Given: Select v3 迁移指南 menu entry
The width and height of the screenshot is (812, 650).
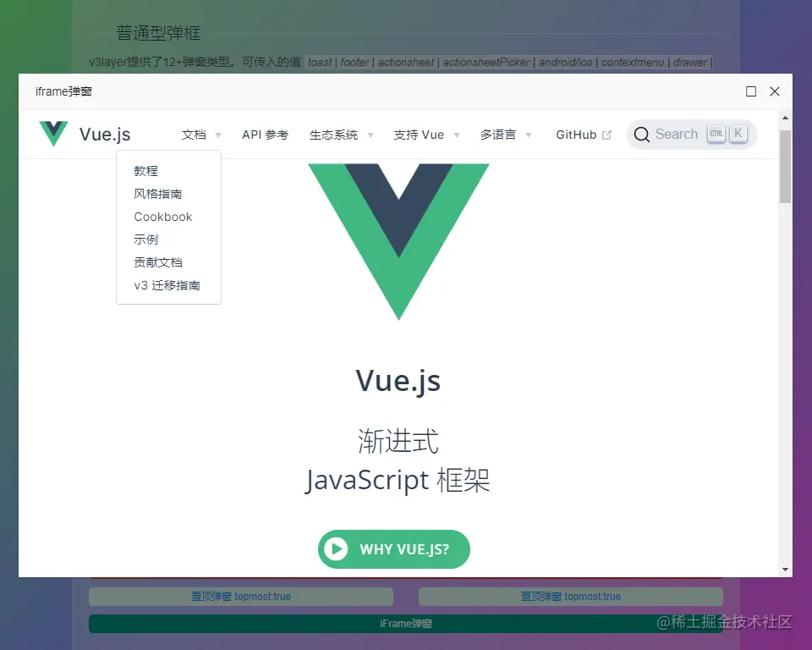Looking at the screenshot, I should tap(167, 285).
